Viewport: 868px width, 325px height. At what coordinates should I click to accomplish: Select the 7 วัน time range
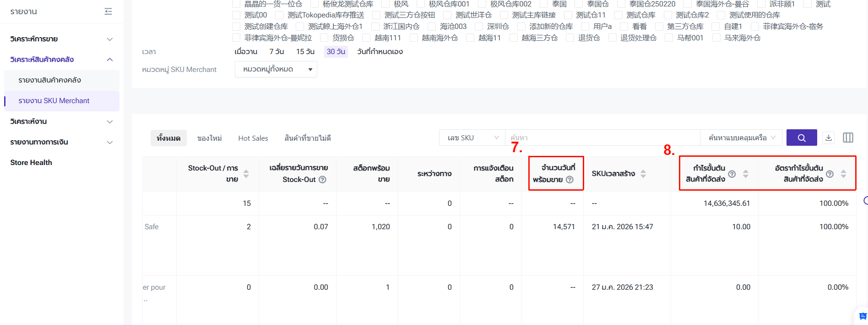(277, 52)
